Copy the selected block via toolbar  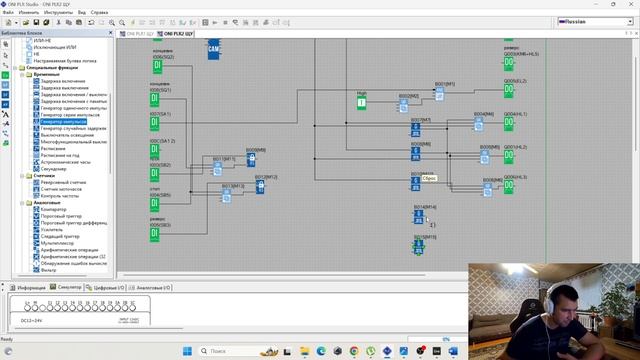click(x=69, y=22)
